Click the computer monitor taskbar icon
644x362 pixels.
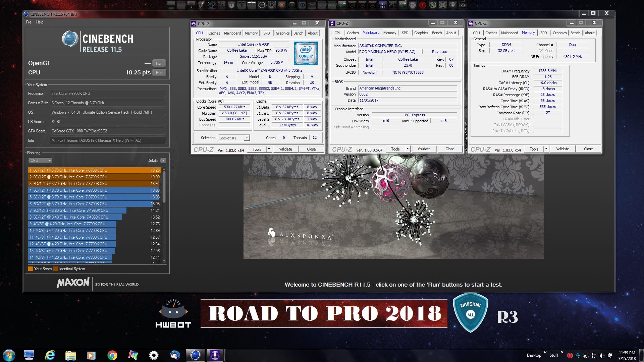coord(29,355)
